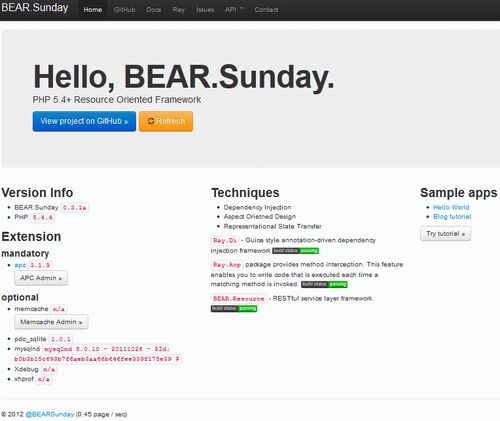Open the Home tab in navbar
This screenshot has width=500, height=421.
(x=93, y=10)
